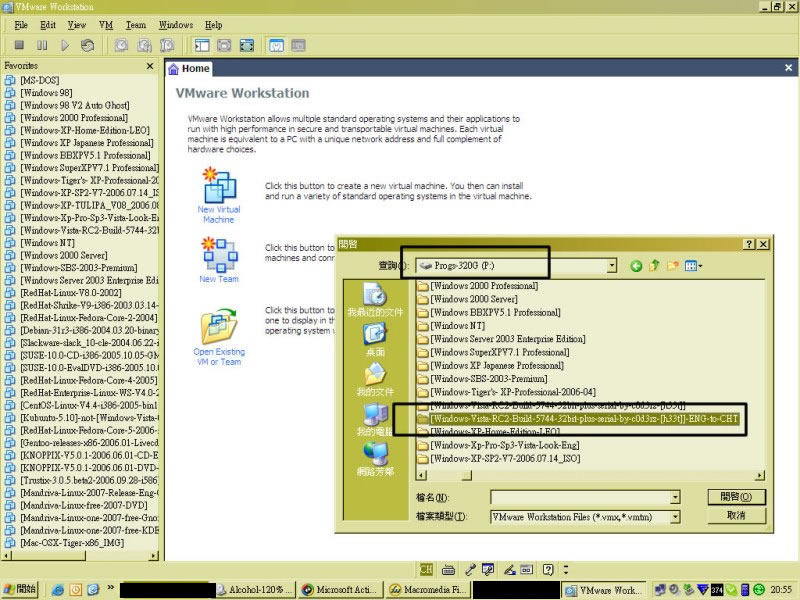Image resolution: width=800 pixels, height=600 pixels.
Task: Click the Macromedia Fi... taskbar button
Action: (x=428, y=589)
